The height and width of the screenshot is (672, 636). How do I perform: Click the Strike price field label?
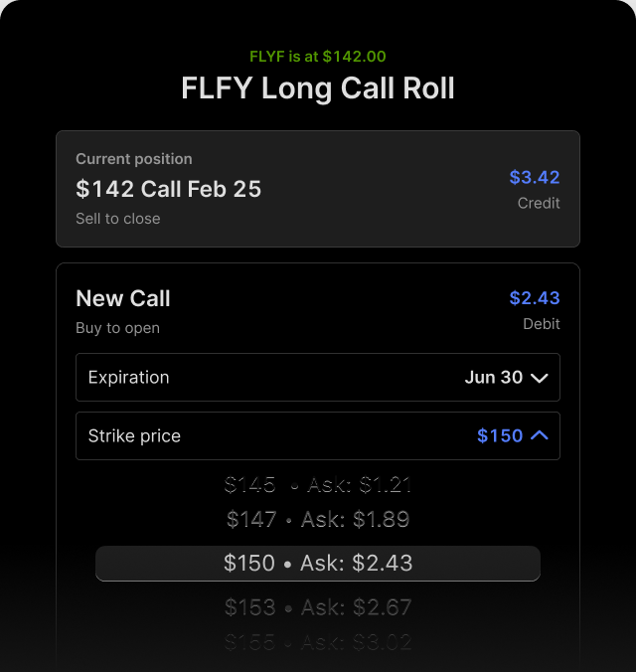[134, 436]
